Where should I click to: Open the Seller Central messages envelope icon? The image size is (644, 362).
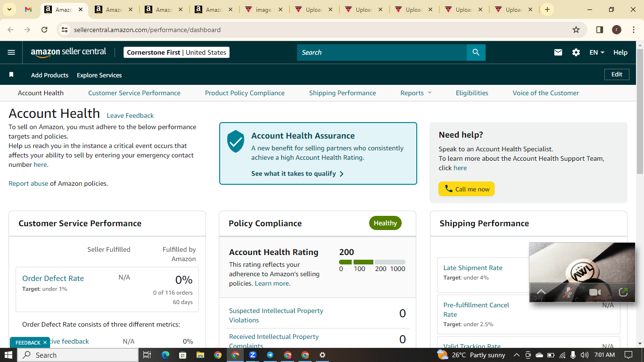point(558,52)
